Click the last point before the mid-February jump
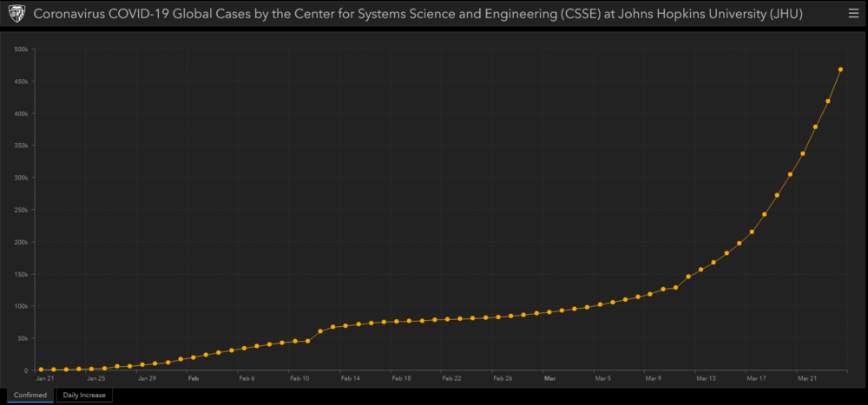 click(308, 341)
